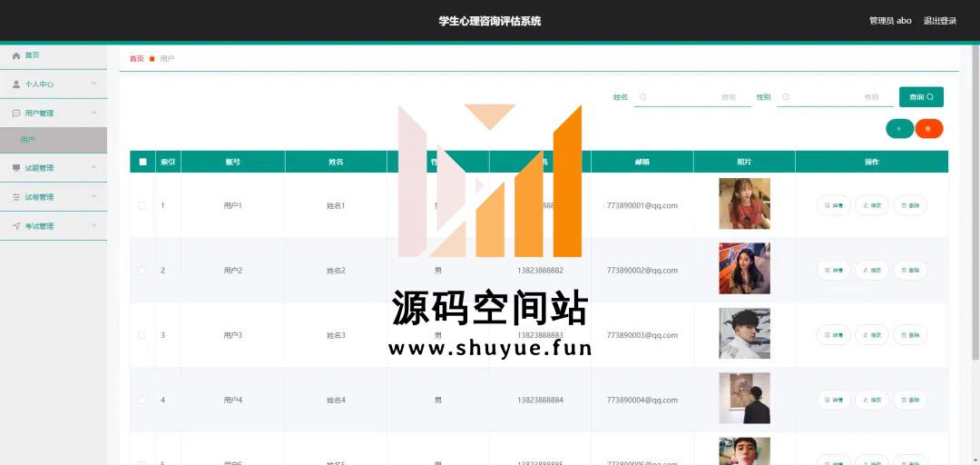Open 详情 for 用户4

pyautogui.click(x=834, y=400)
